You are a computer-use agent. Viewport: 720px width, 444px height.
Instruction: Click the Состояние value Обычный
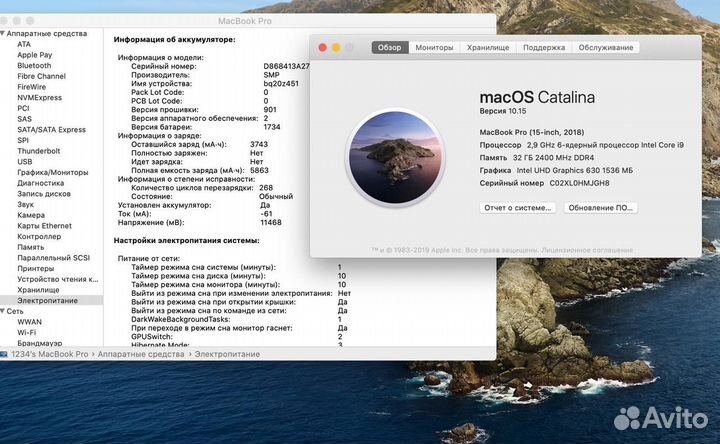click(x=276, y=197)
